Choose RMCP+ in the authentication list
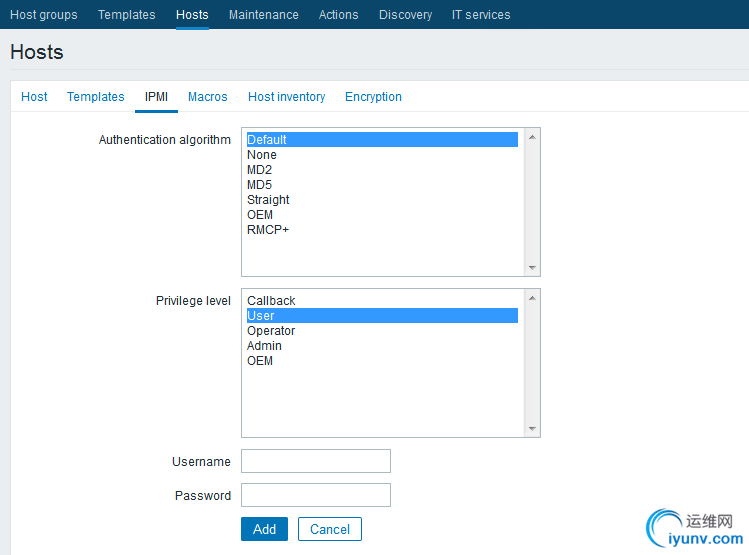 pyautogui.click(x=268, y=230)
